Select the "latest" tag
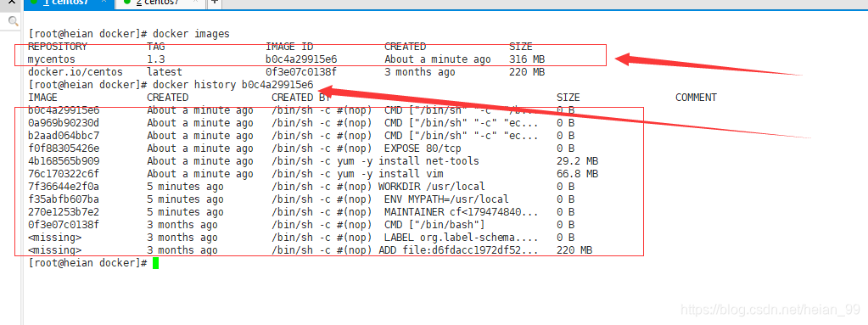 [x=165, y=72]
